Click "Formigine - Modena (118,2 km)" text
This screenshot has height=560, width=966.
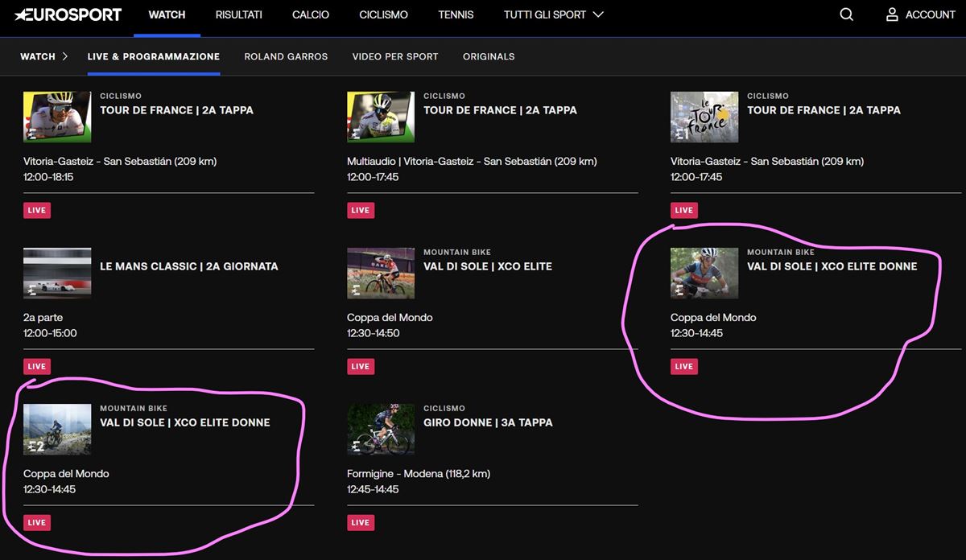tap(419, 473)
